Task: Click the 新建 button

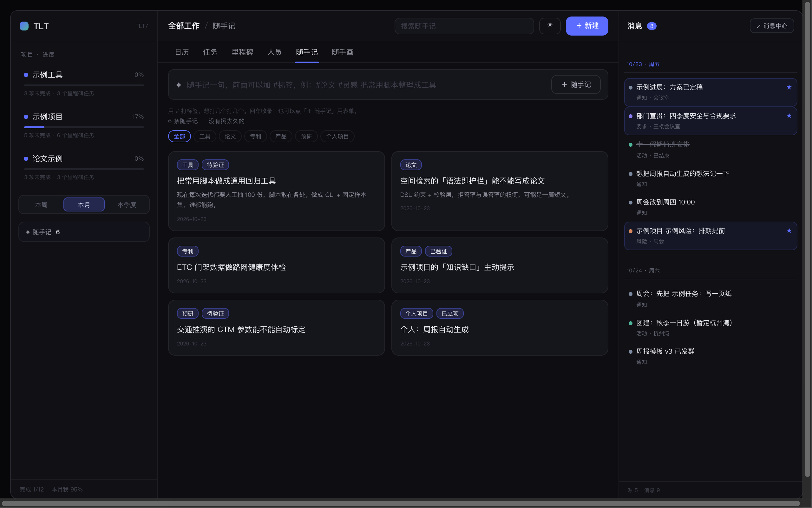Action: 587,26
